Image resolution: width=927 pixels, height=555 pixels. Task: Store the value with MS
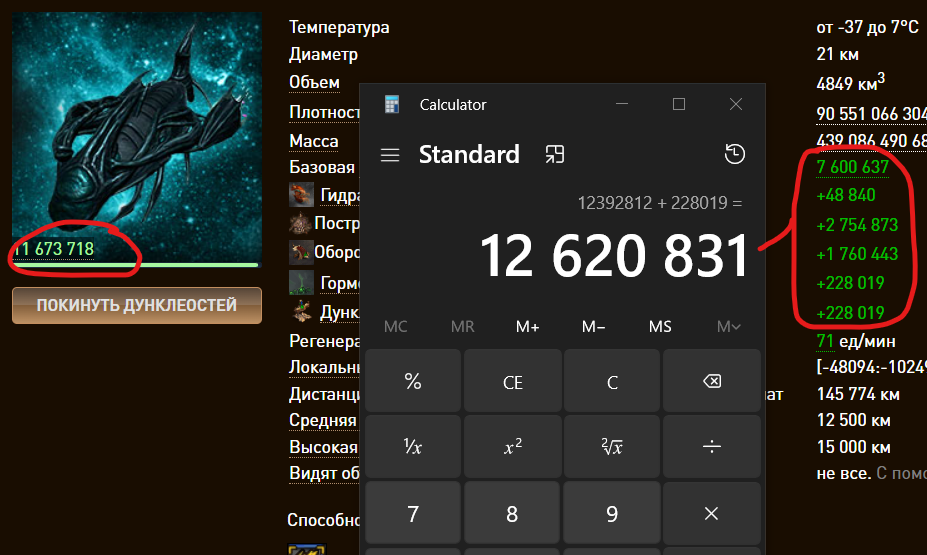(x=660, y=327)
